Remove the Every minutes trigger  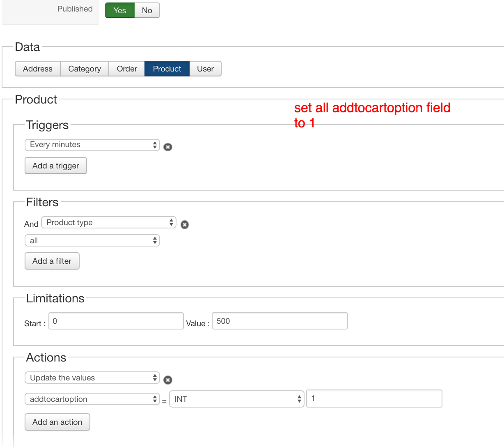coord(168,147)
